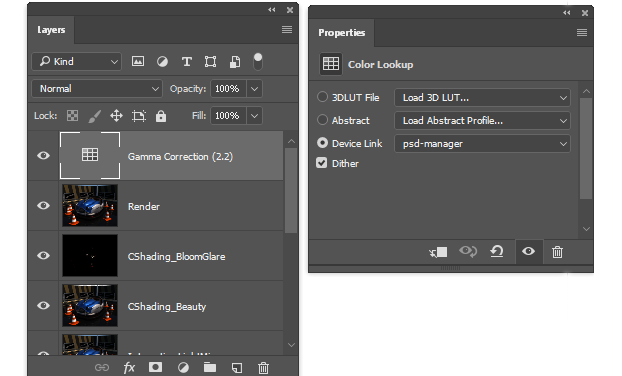Select the Abstract radio button
The width and height of the screenshot is (622, 376).
[x=322, y=120]
